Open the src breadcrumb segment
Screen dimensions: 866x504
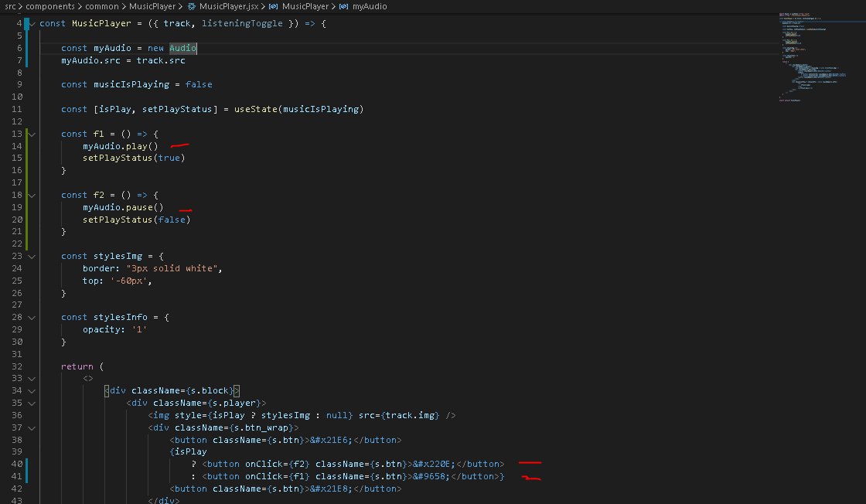click(x=10, y=6)
